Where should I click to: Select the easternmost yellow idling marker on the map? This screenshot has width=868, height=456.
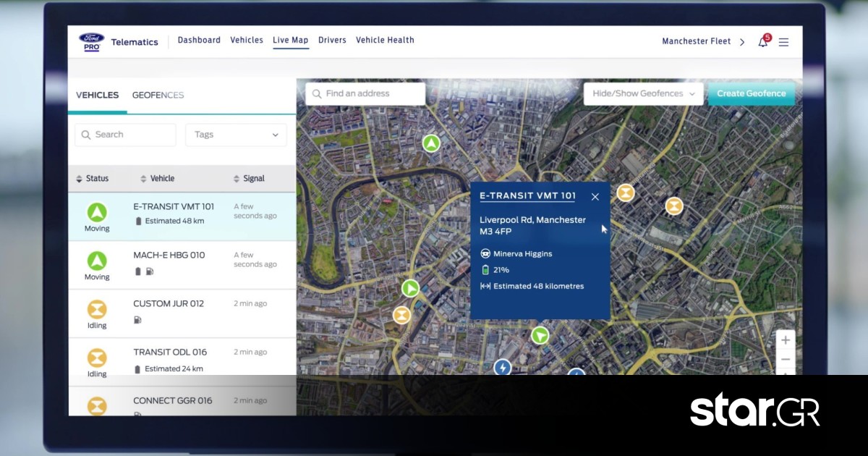click(674, 206)
